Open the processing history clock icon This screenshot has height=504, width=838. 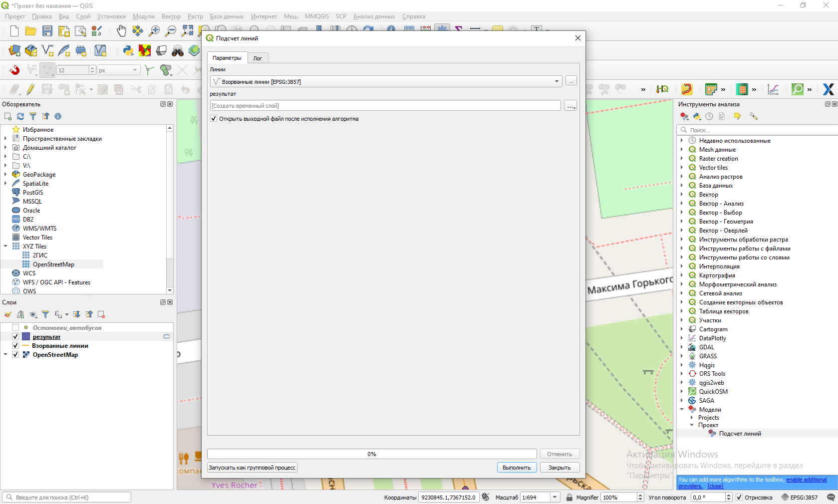tap(709, 116)
